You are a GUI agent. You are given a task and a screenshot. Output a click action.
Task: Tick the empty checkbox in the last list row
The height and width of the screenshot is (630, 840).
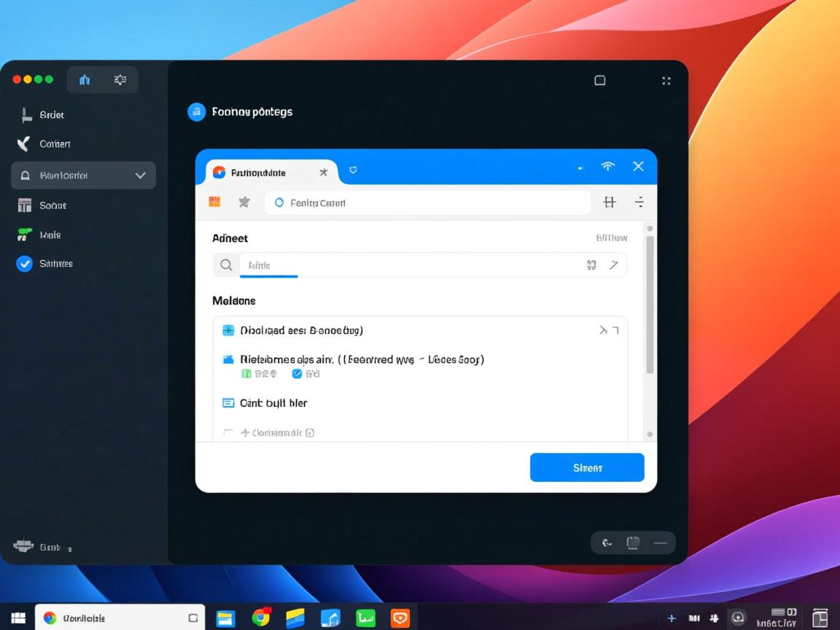point(227,432)
